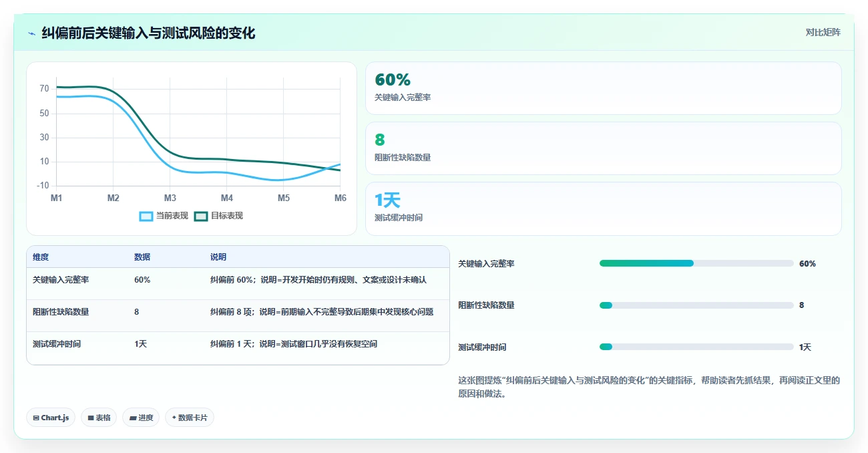The image size is (868, 453).
Task: Click the chart title 纠偏前后关键输入与测试风险的变化
Action: click(148, 33)
